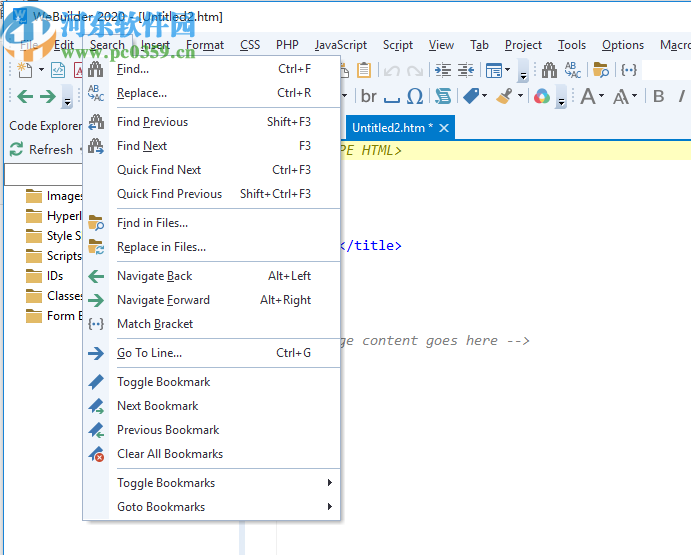Open the layout view dropdown arrow
This screenshot has height=555, width=691.
tap(508, 70)
